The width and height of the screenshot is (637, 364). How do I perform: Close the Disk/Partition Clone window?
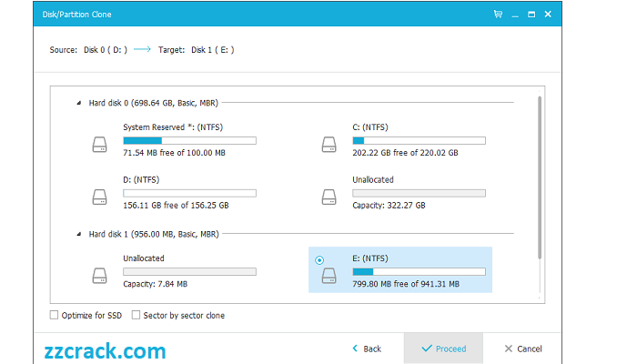(548, 15)
